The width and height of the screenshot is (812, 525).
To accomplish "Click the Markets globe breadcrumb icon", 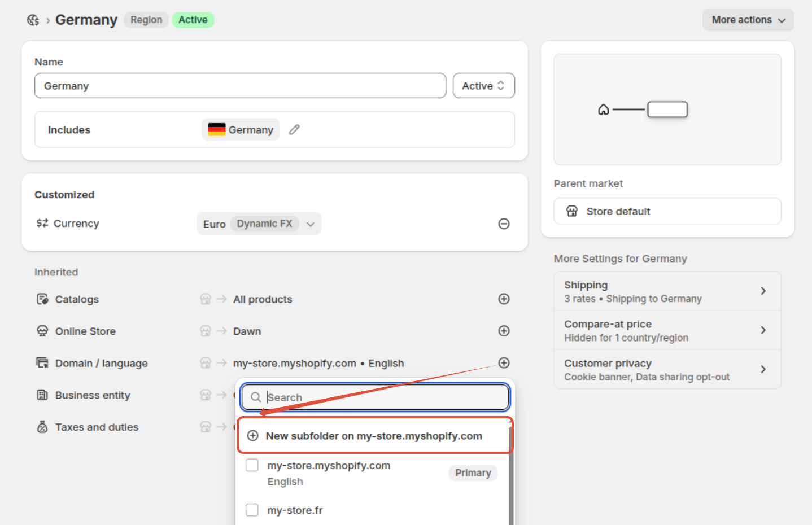I will coord(33,20).
